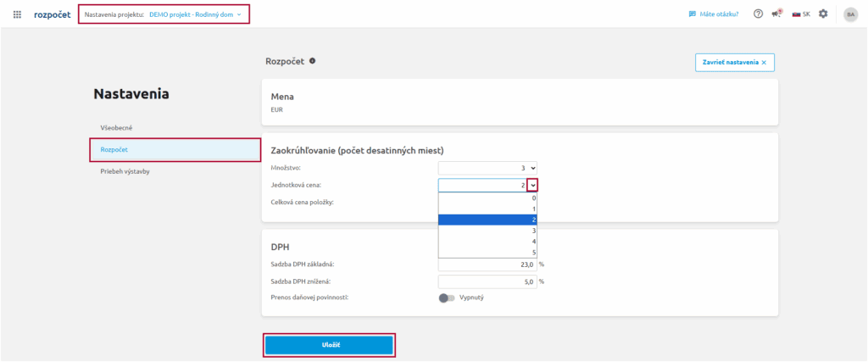Click Zavrieť nastavenia button
This screenshot has height=362, width=868.
pos(734,63)
